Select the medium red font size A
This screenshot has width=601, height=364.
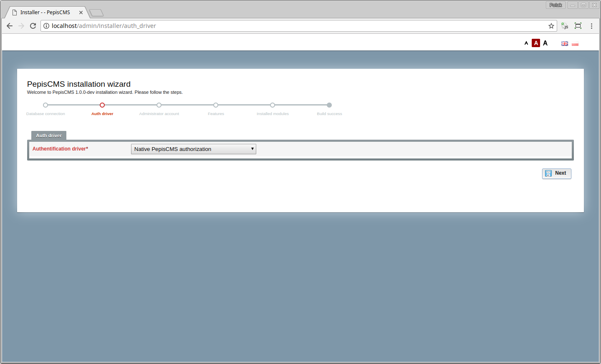point(536,43)
